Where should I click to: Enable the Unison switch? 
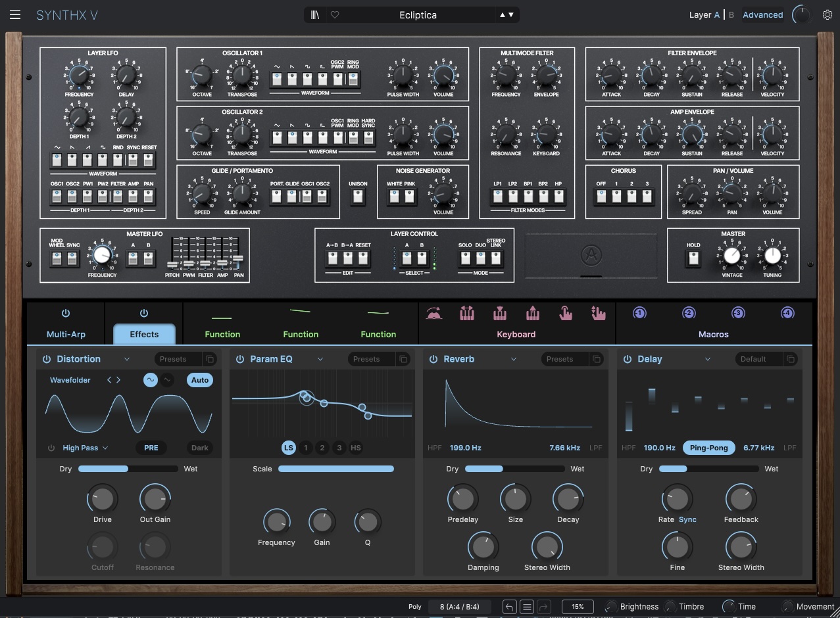358,195
